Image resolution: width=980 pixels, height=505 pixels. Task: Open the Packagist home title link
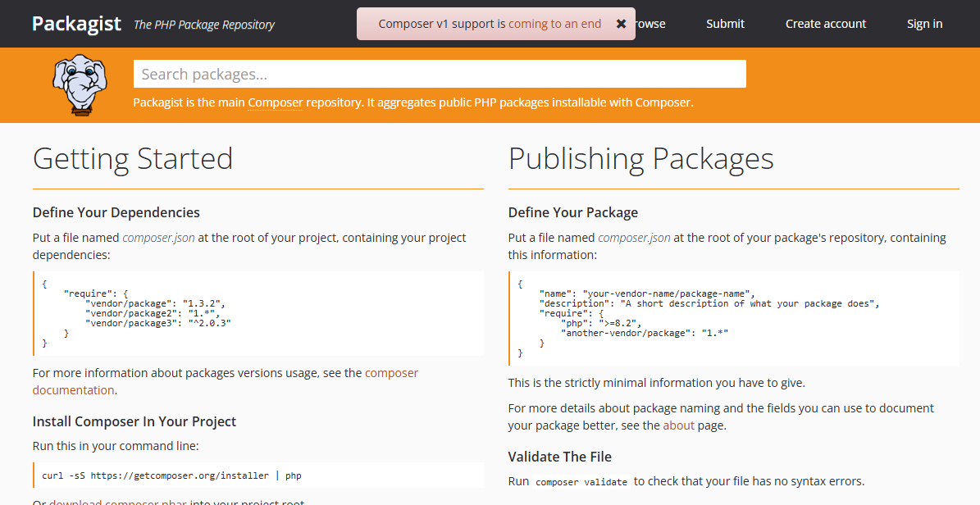click(77, 24)
